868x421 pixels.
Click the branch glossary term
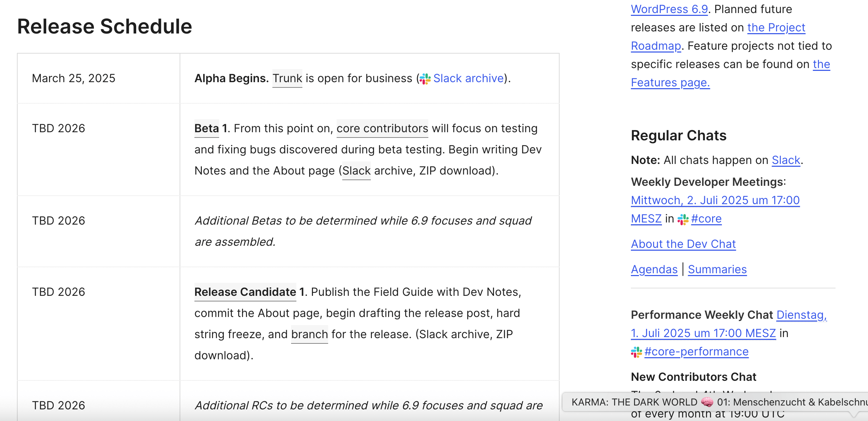coord(309,334)
